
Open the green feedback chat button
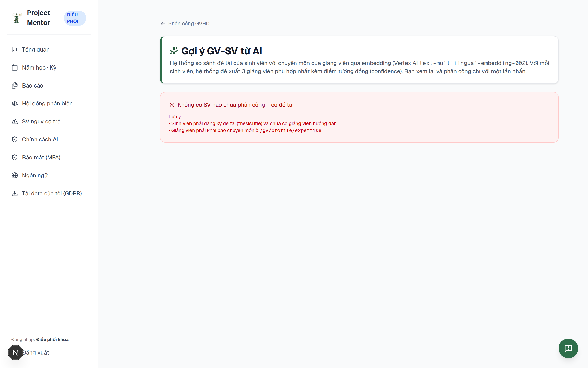click(568, 348)
